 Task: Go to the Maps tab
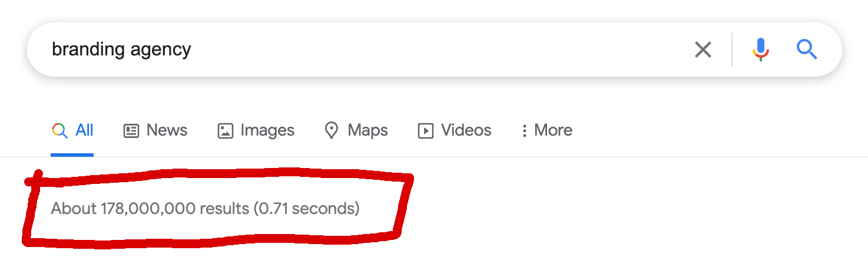click(367, 130)
